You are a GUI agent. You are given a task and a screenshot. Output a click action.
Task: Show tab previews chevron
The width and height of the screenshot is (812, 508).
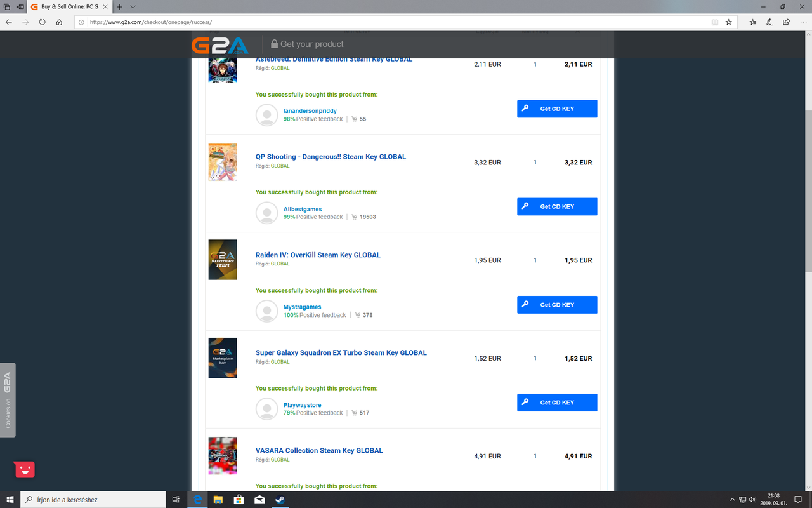tap(133, 6)
